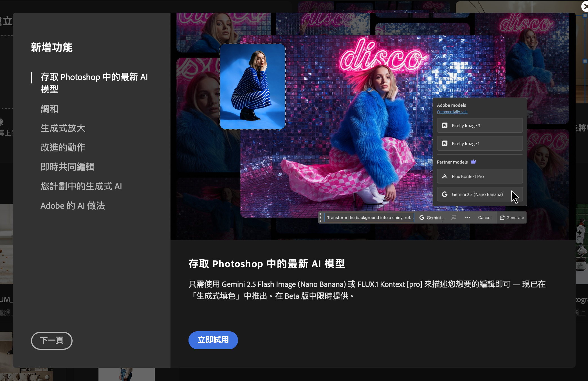Open the three-dots more options in taskbar
Viewport: 588px width, 381px height.
pyautogui.click(x=468, y=217)
